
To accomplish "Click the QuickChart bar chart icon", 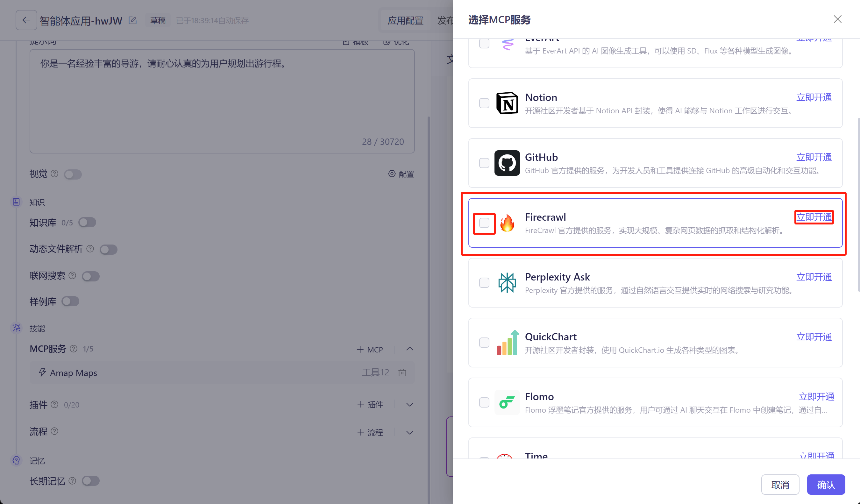I will (508, 343).
